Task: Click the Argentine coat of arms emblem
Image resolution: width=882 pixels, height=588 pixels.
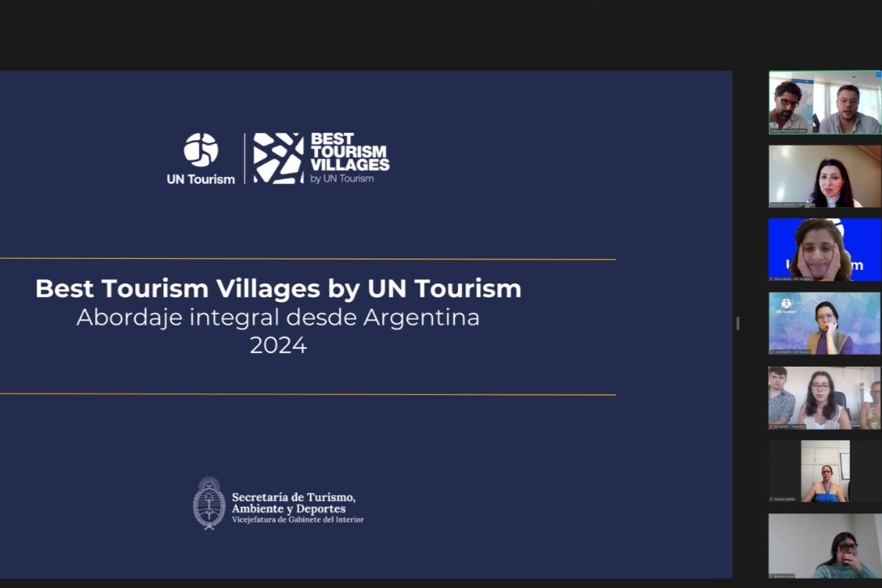Action: point(209,503)
